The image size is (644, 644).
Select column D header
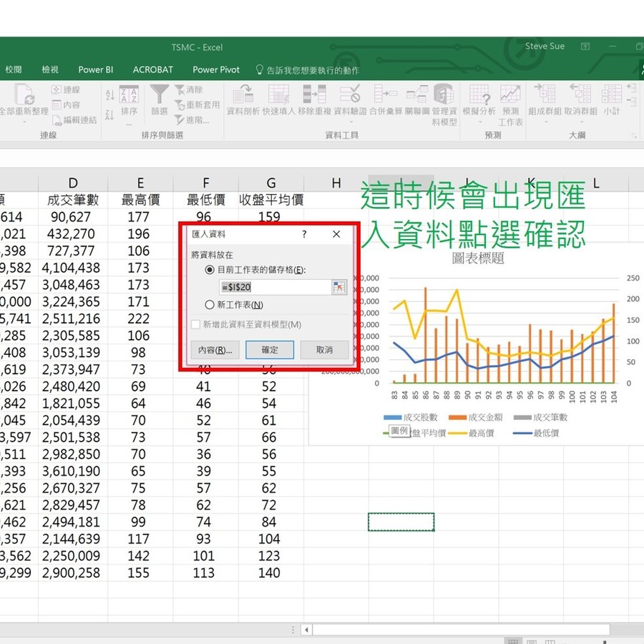pos(73,182)
